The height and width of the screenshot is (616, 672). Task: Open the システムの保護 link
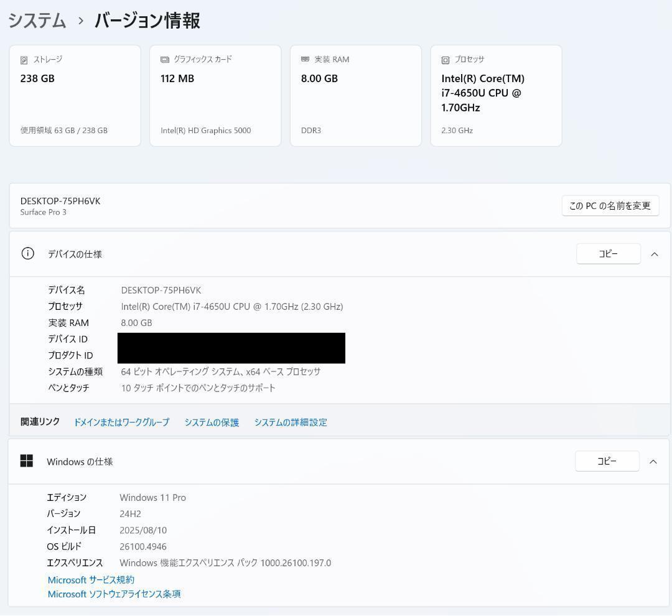click(x=212, y=422)
